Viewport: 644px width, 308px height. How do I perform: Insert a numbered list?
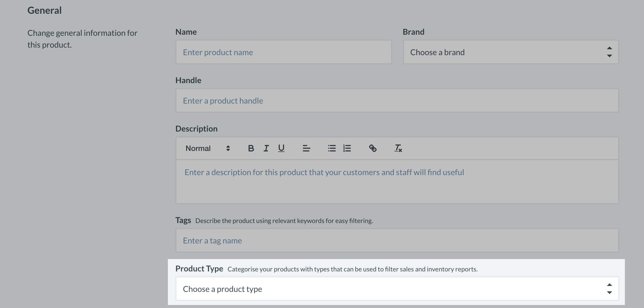pos(347,148)
